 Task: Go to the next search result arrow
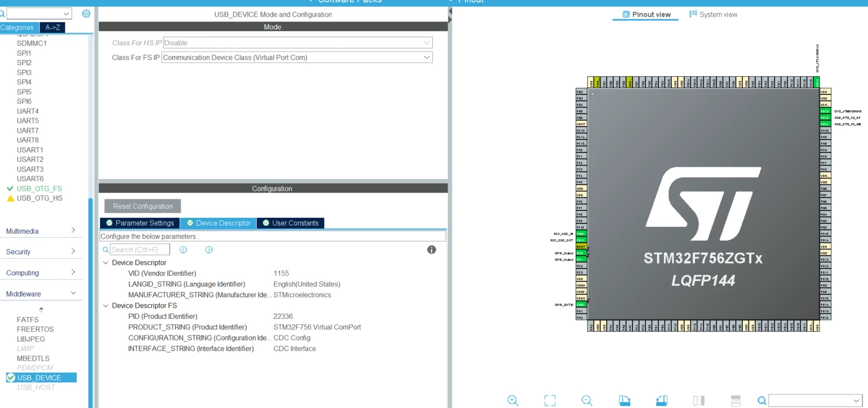click(x=209, y=249)
